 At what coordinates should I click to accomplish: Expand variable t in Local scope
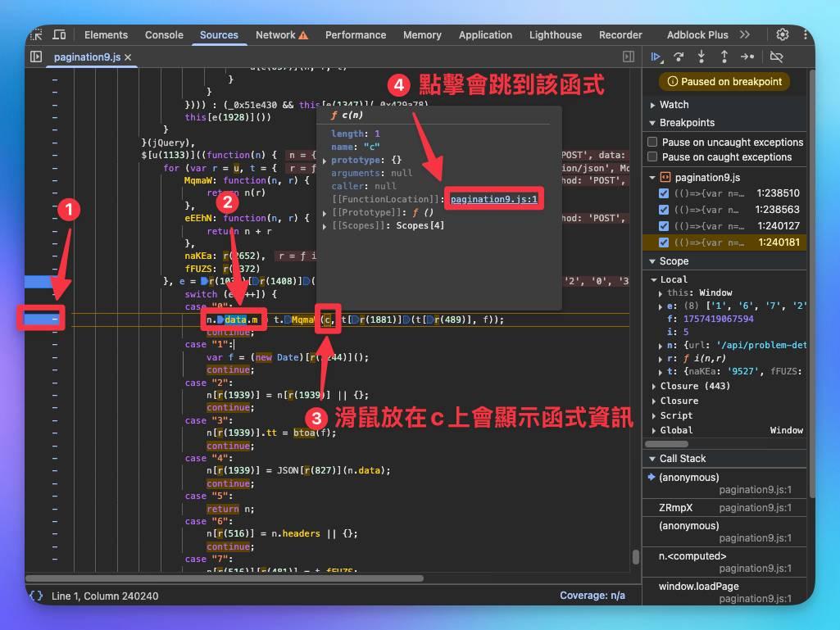point(660,372)
